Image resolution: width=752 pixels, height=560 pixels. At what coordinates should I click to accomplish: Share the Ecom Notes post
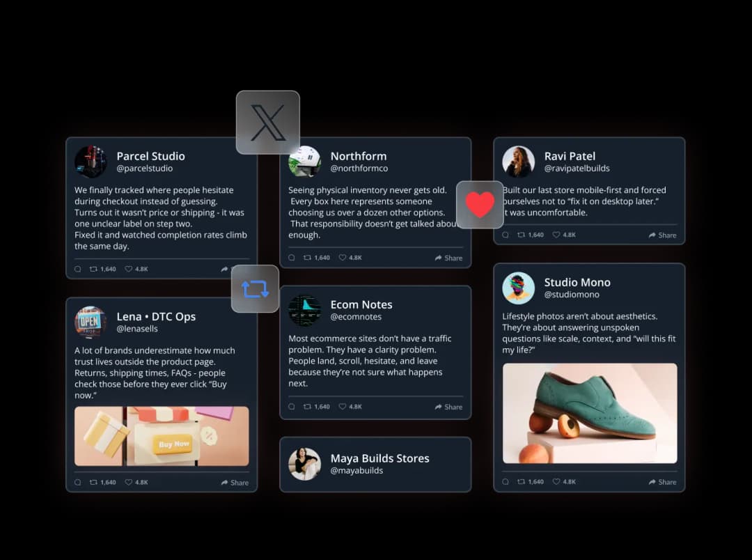[x=448, y=407]
